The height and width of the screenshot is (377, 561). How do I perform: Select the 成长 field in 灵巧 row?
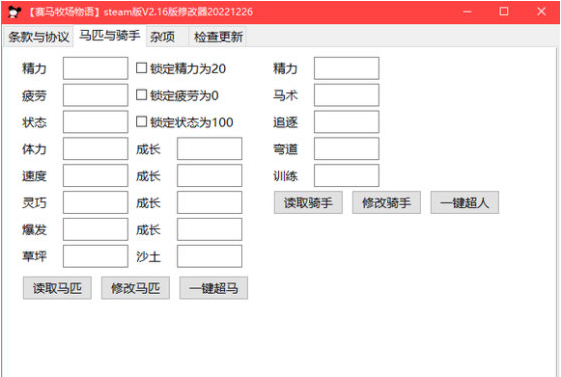tap(209, 202)
